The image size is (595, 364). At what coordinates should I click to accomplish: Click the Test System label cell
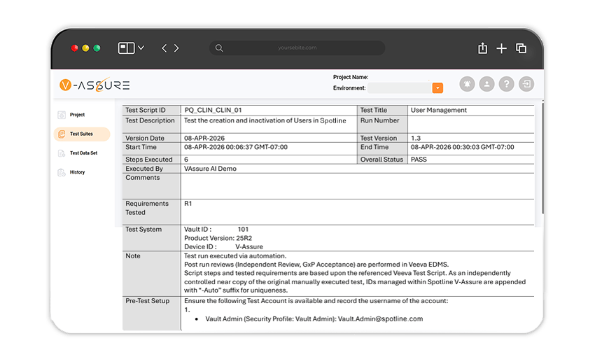151,238
